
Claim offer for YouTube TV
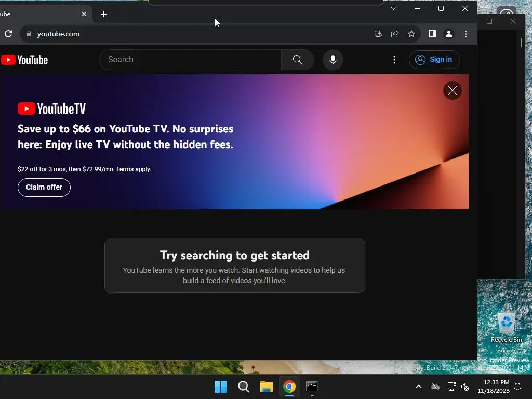point(44,187)
